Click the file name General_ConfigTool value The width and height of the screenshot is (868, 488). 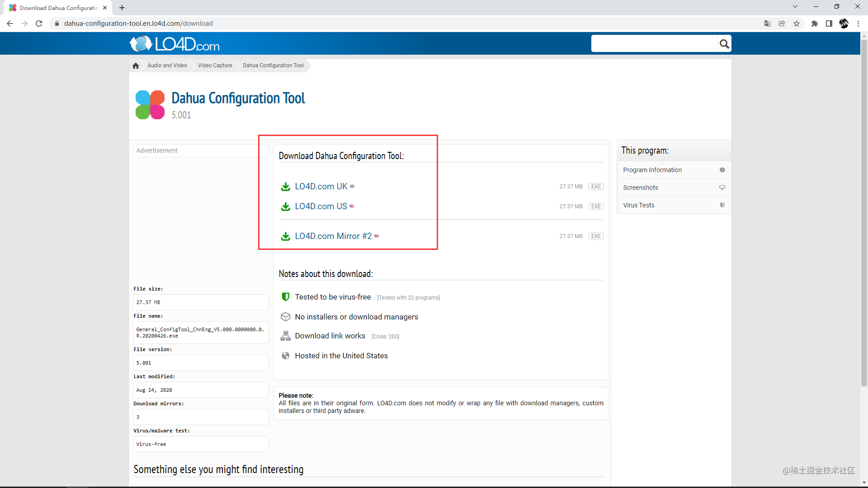tap(201, 333)
